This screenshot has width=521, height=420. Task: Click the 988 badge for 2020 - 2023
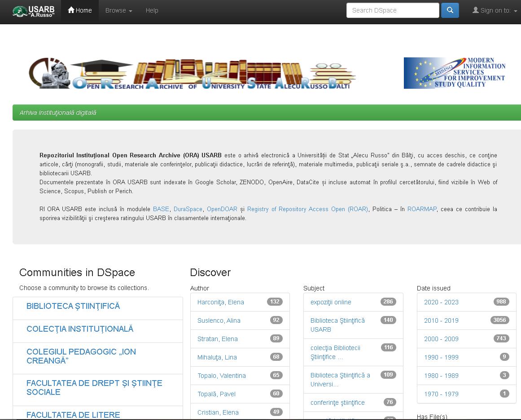501,302
